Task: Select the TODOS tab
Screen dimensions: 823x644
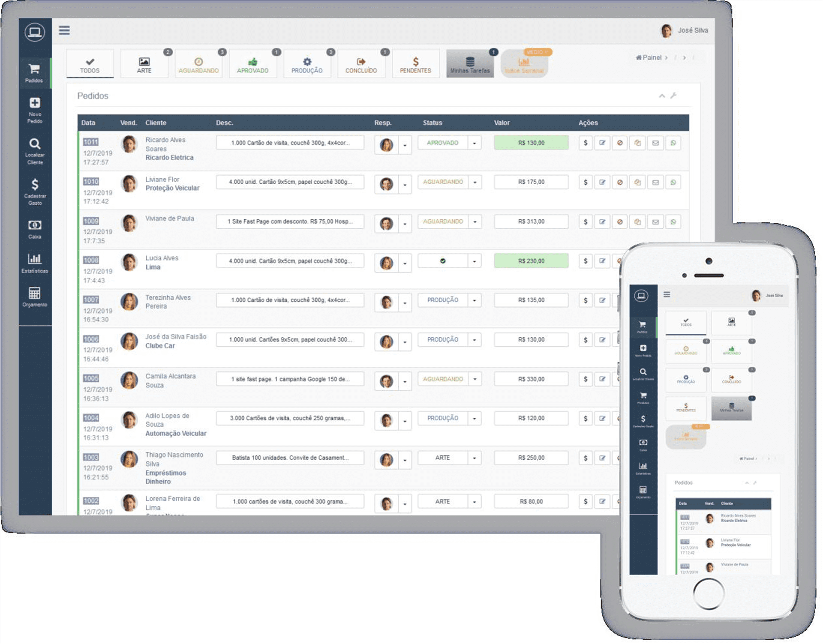Action: (90, 64)
